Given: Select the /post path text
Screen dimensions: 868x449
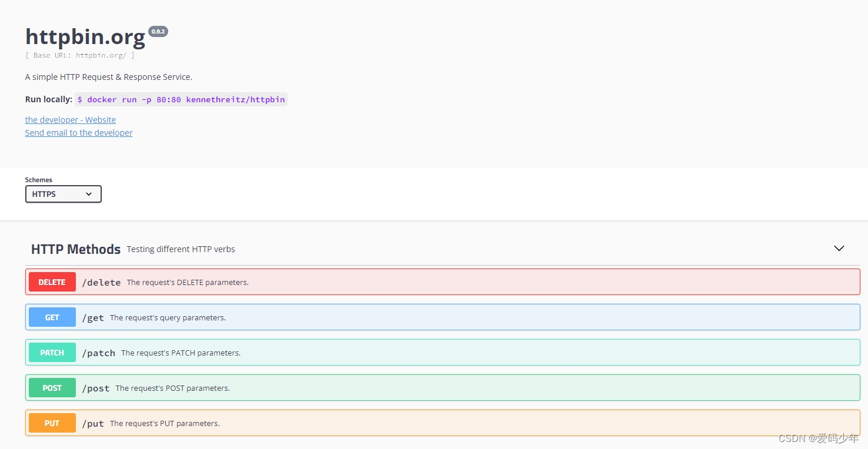Looking at the screenshot, I should [96, 388].
